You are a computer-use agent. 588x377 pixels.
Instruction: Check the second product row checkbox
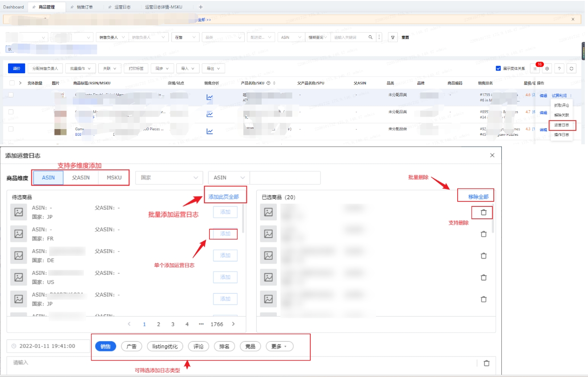(x=11, y=112)
